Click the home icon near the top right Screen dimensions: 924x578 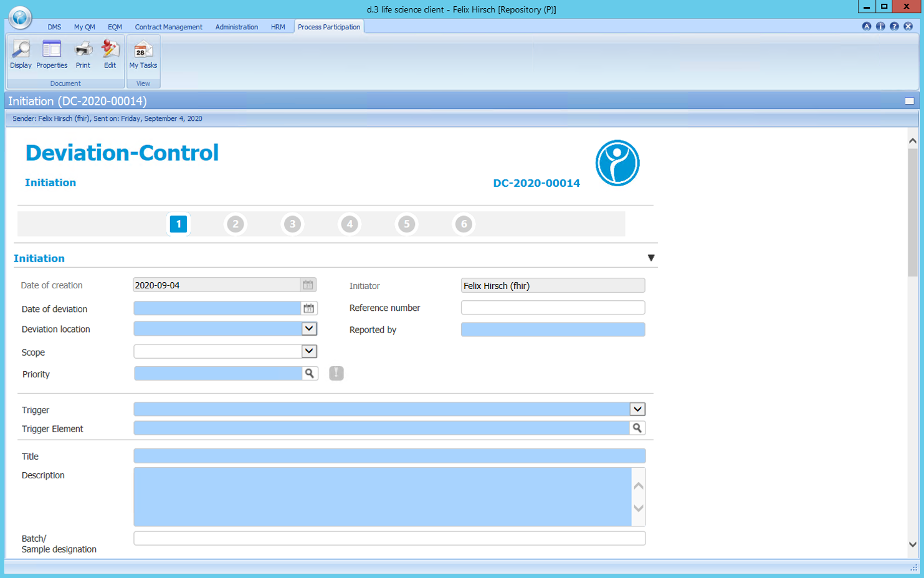[867, 26]
